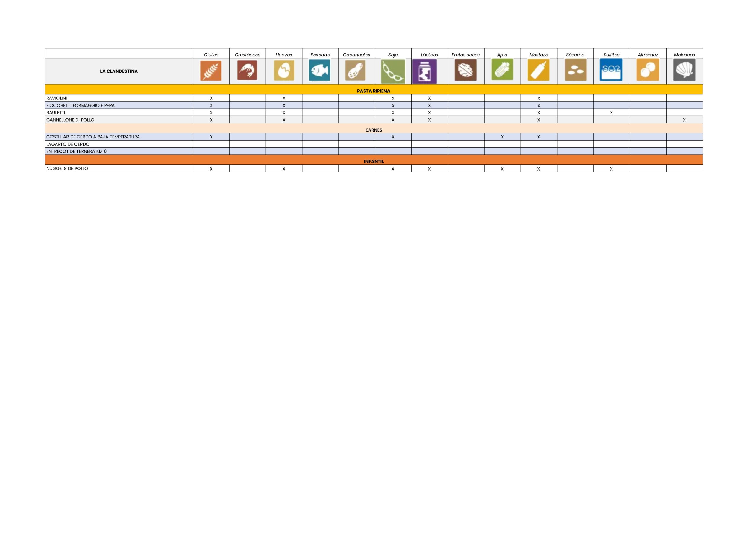Click the Sésamo seeds icon
Image resolution: width=756 pixels, height=534 pixels.
coord(576,70)
